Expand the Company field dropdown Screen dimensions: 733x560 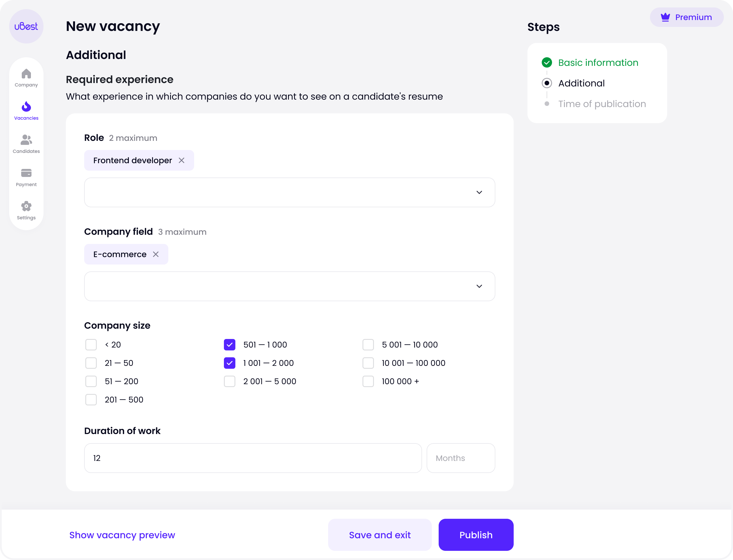[289, 286]
